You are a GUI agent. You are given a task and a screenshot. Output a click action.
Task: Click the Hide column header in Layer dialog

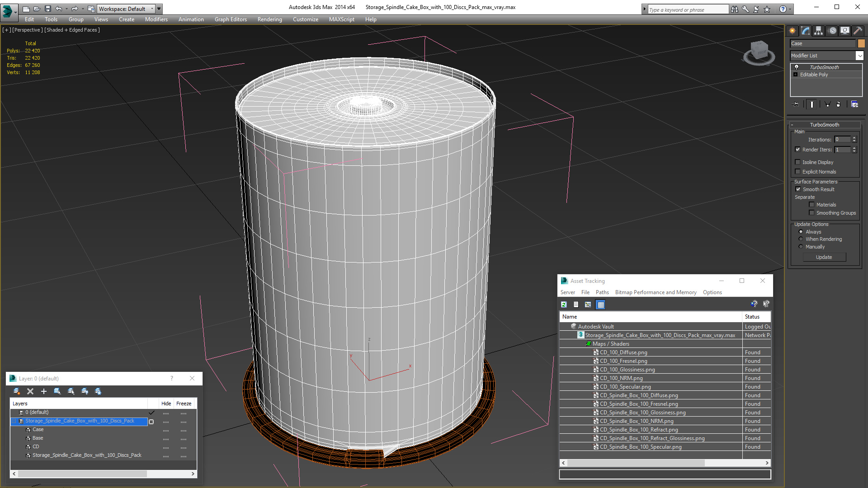166,404
